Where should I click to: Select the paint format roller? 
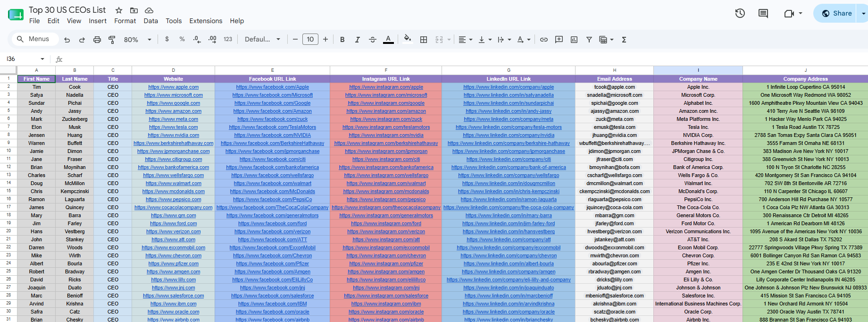[112, 40]
